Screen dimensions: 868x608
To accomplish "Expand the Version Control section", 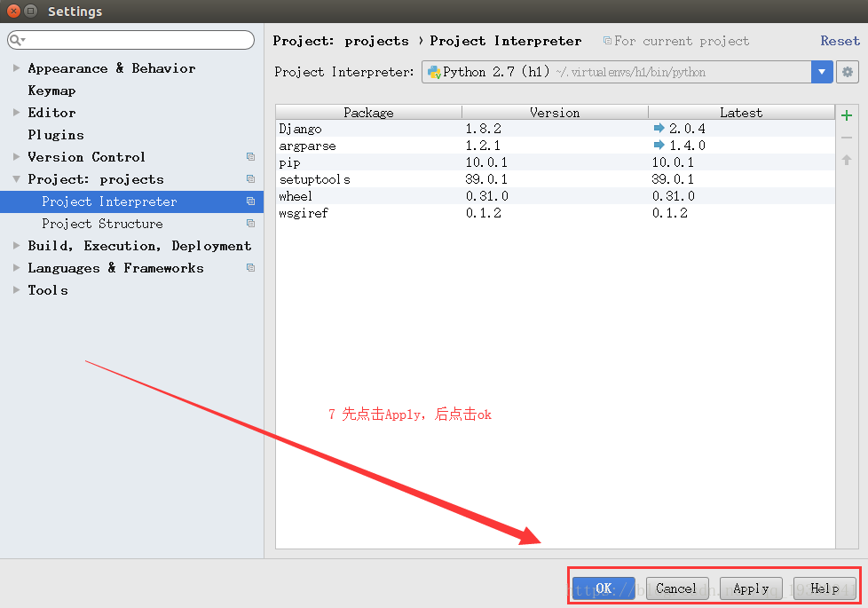I will pos(16,157).
